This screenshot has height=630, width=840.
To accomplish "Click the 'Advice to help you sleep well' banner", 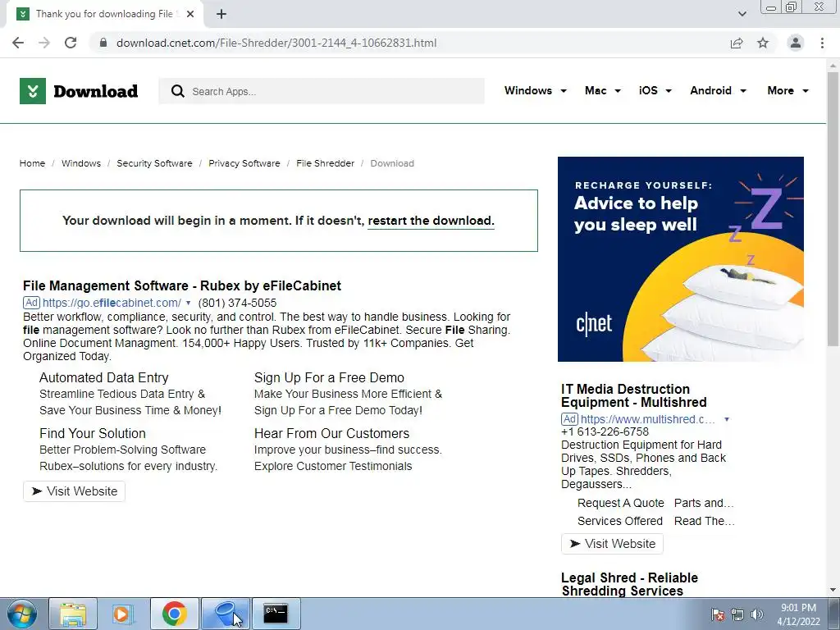I will [680, 259].
